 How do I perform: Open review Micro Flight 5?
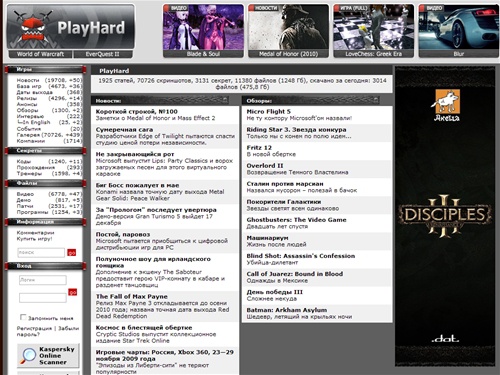pos(269,112)
